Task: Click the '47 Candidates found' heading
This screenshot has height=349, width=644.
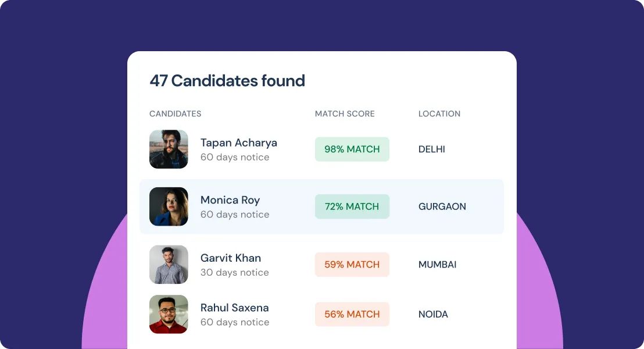Action: click(227, 81)
